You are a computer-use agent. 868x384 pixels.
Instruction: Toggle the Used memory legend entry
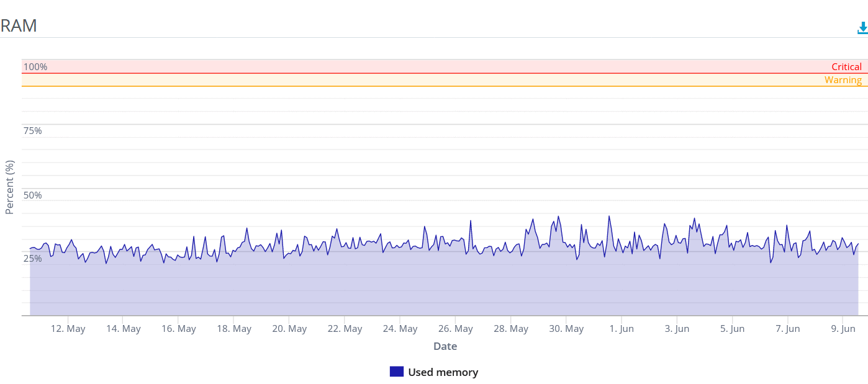point(434,372)
